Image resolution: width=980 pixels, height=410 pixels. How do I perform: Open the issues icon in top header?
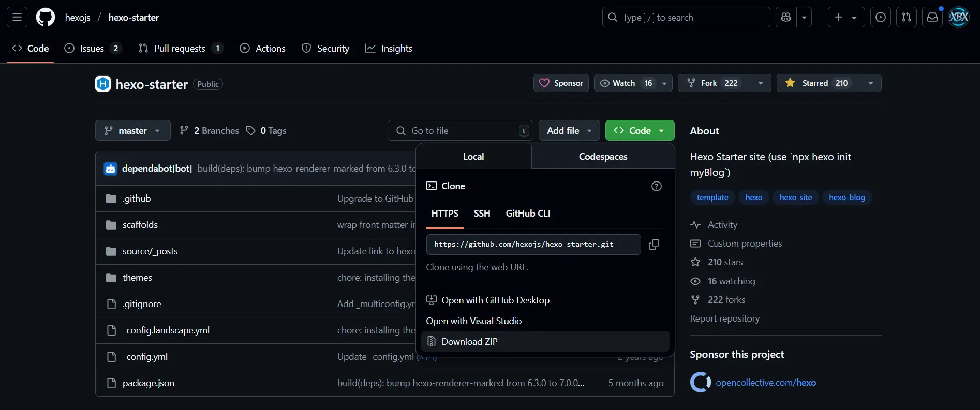click(880, 18)
